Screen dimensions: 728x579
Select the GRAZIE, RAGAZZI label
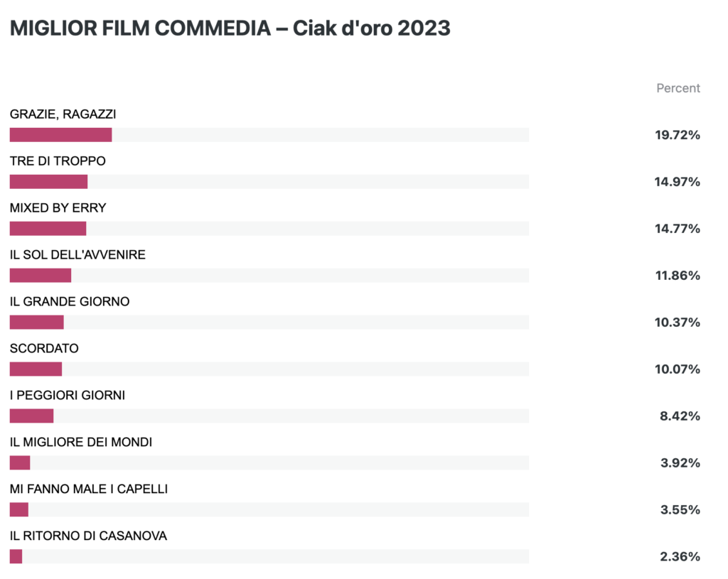click(x=63, y=114)
